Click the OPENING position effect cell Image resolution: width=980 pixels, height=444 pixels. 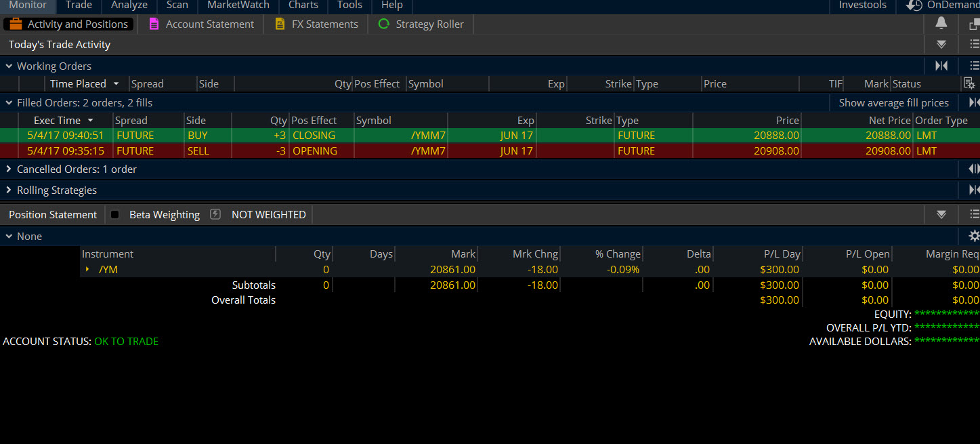coord(315,150)
